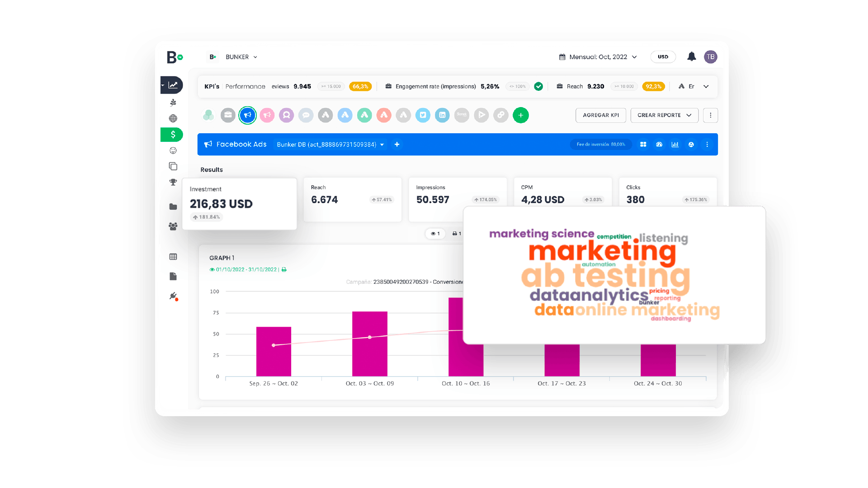Open the bar chart view in Facebook Ads bar
Viewport: 868px width, 488px height.
coord(675,145)
